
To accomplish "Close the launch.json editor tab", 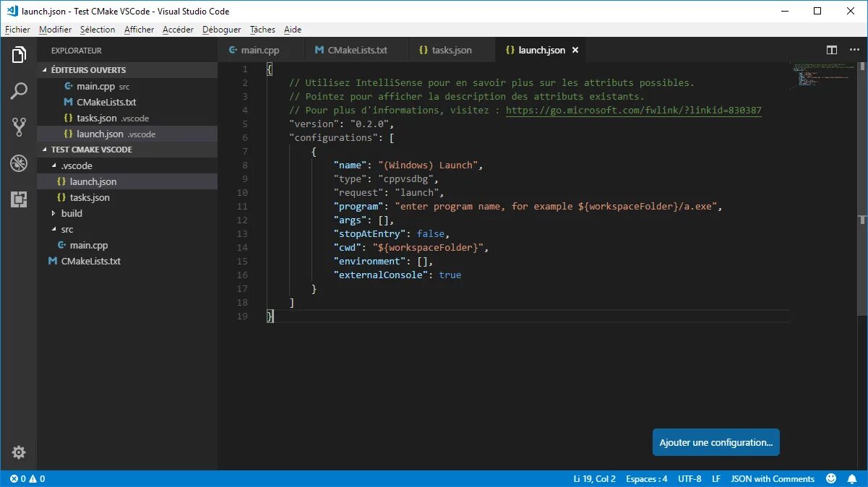I will [575, 50].
